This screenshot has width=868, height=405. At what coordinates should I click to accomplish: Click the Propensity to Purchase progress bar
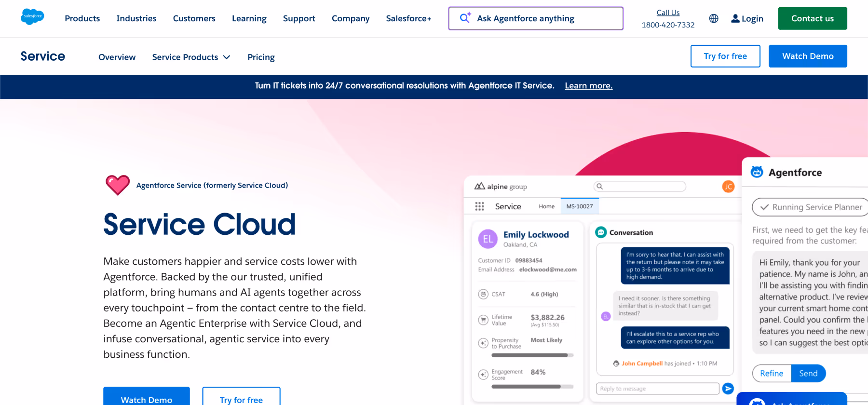(x=532, y=355)
